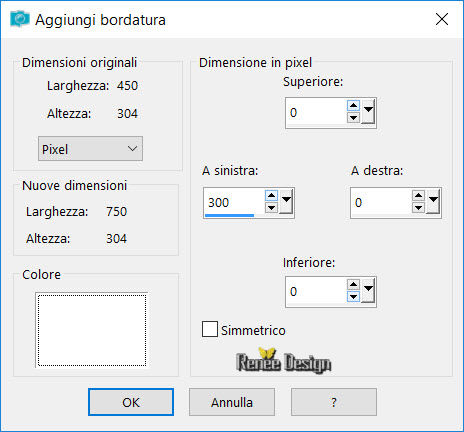Decrease the Superiore value with down arrow
This screenshot has width=464, height=432.
click(353, 118)
